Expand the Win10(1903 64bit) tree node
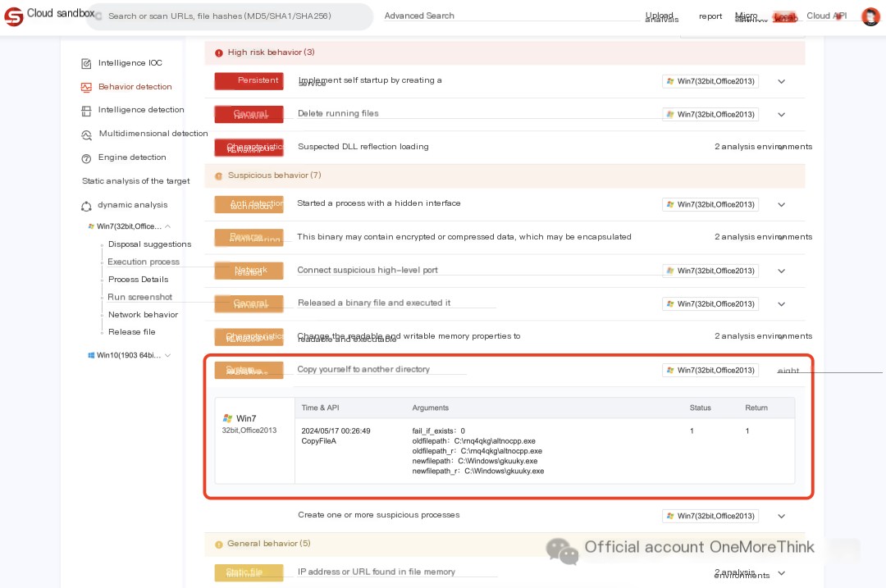886x588 pixels. pyautogui.click(x=167, y=355)
